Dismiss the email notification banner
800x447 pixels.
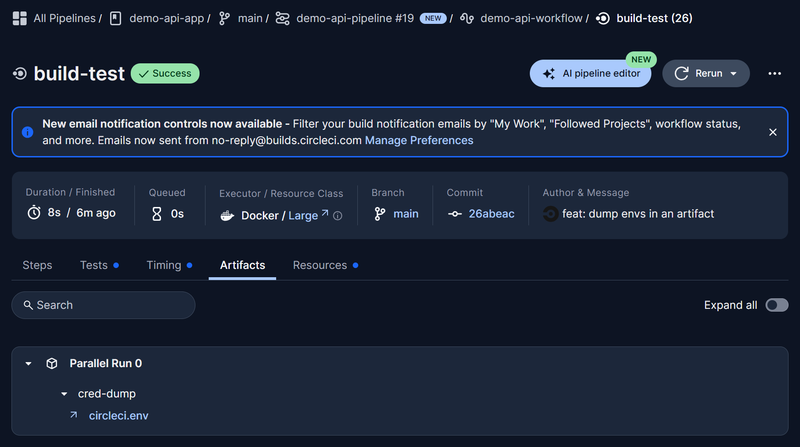(x=772, y=132)
